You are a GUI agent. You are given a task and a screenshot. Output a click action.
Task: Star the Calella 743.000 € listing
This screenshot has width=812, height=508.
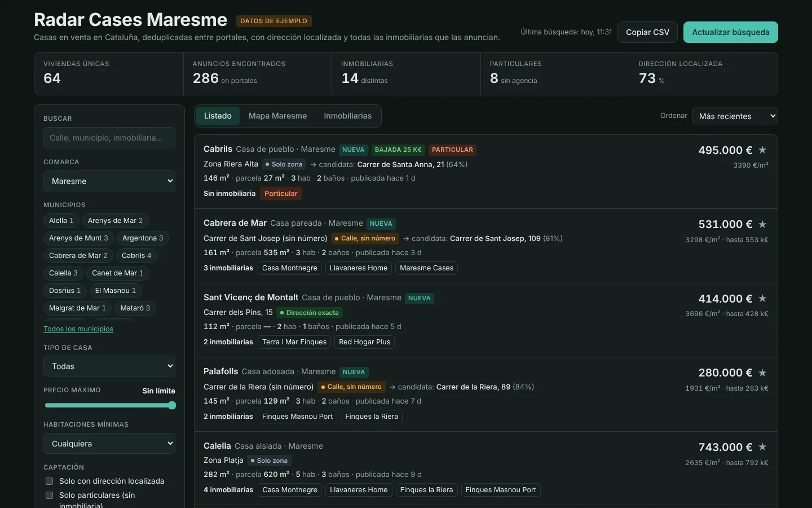coord(762,447)
